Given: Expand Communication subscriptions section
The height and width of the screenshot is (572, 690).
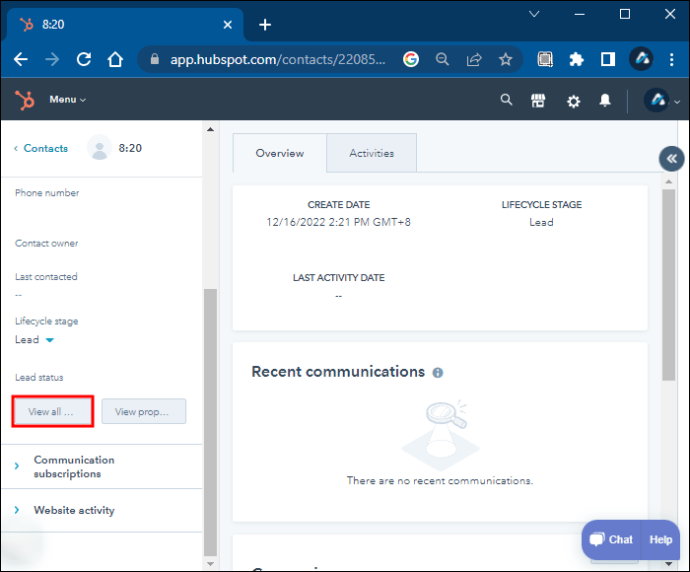Looking at the screenshot, I should (17, 466).
